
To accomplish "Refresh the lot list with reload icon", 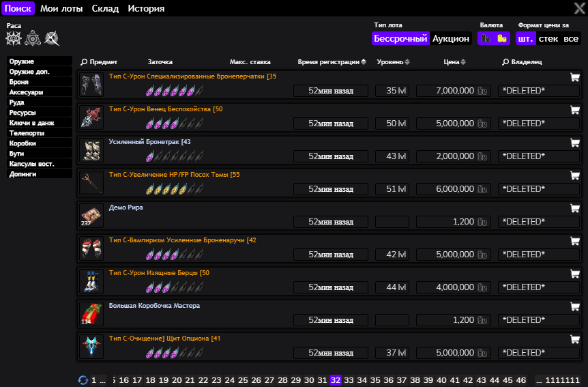I will coord(83,380).
